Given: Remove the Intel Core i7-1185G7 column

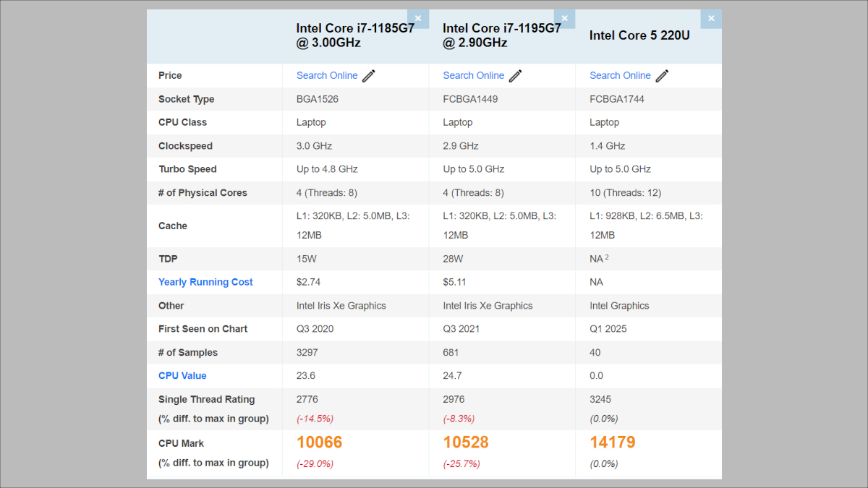Looking at the screenshot, I should 417,19.
